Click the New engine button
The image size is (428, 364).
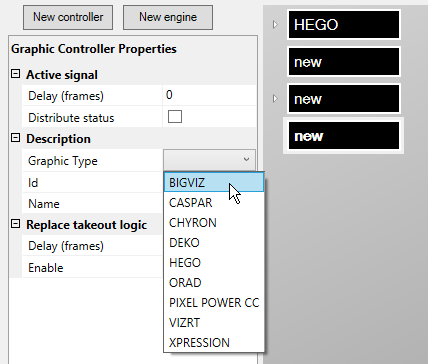pyautogui.click(x=168, y=17)
